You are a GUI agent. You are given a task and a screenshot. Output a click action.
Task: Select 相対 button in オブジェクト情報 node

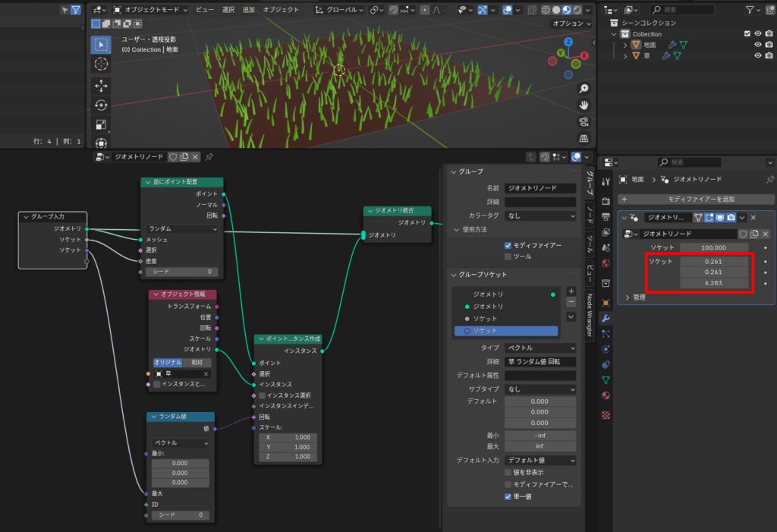point(196,363)
